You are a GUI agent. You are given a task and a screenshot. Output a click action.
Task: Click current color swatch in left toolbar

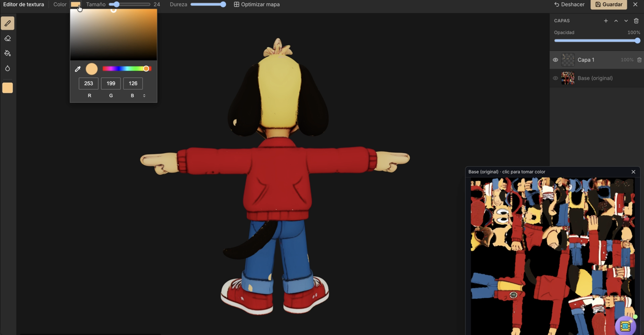[8, 88]
